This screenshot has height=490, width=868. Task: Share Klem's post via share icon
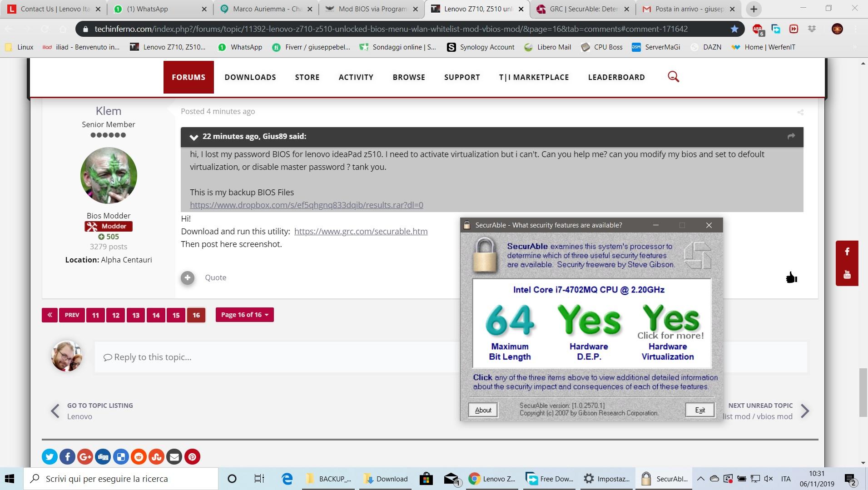(x=800, y=112)
